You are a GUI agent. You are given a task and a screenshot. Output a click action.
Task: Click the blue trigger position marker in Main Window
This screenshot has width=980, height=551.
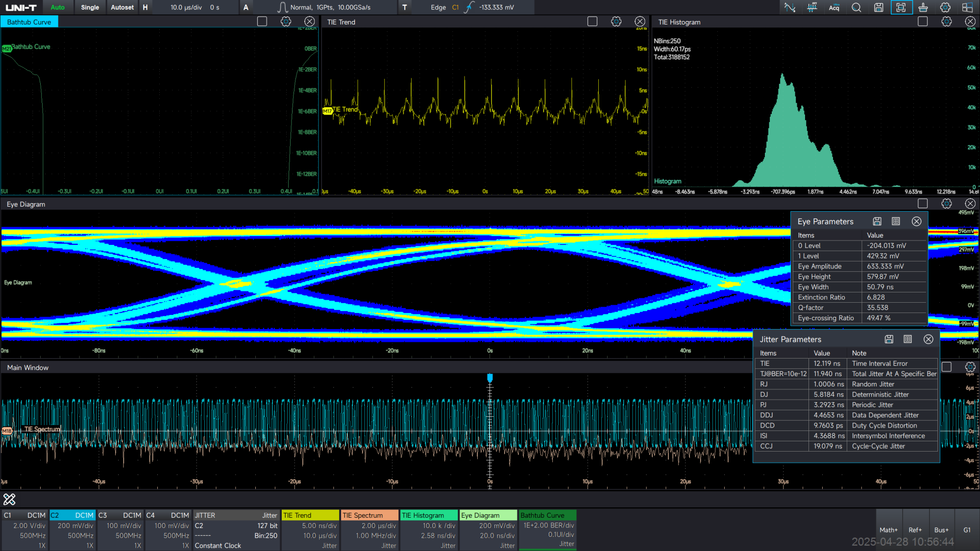point(490,377)
